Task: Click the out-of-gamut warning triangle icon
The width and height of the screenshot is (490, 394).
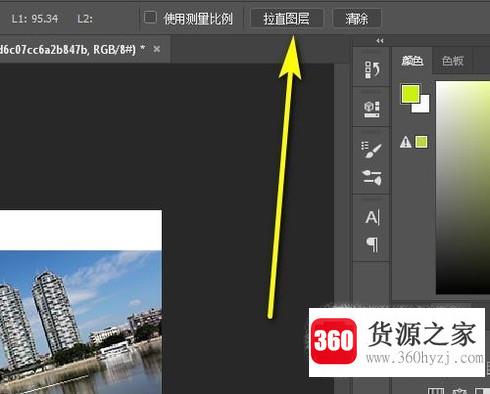Action: pos(406,142)
